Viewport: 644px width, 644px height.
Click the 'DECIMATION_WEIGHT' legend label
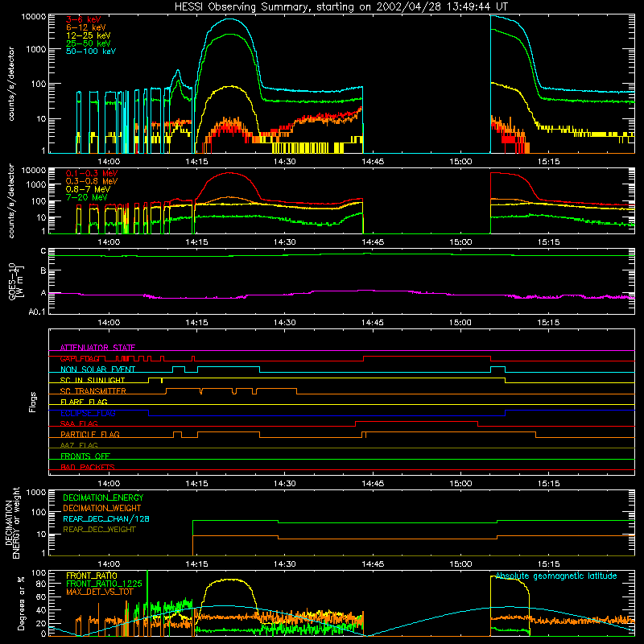pyautogui.click(x=102, y=508)
